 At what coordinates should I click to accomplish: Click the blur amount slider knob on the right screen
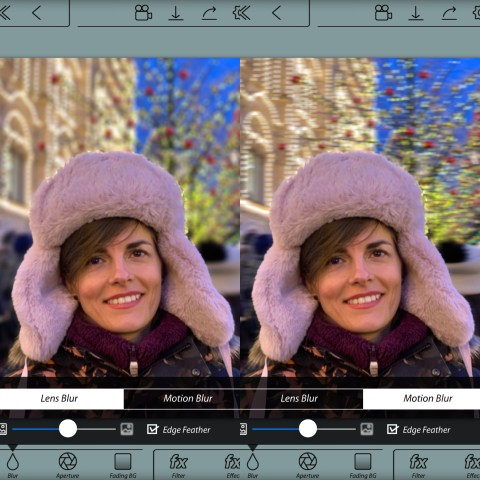308,429
